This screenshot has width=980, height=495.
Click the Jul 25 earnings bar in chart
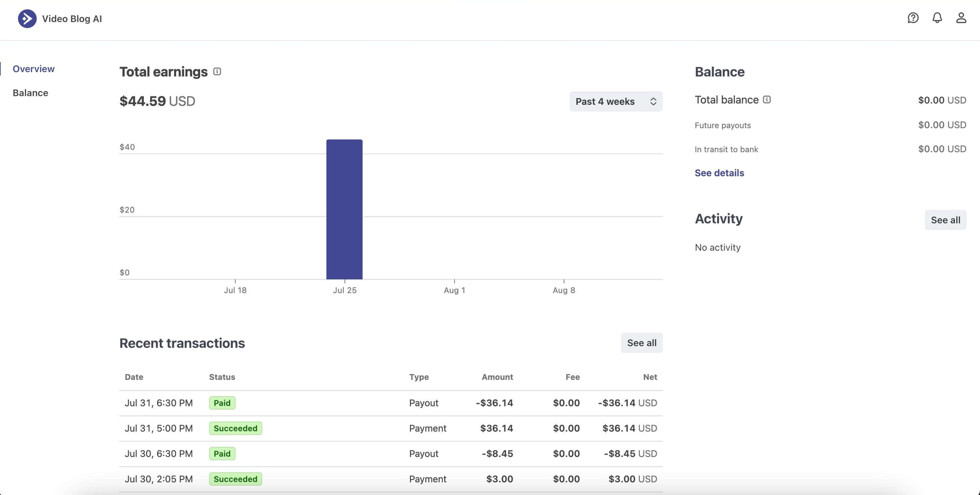[344, 209]
